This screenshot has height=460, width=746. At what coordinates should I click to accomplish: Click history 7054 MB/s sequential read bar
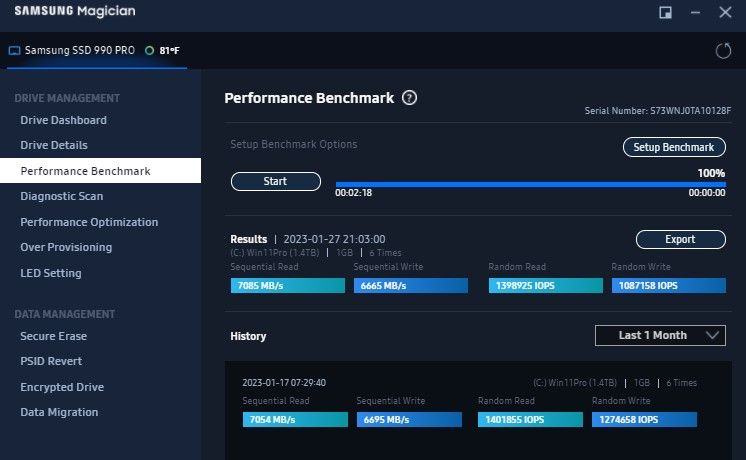pos(295,420)
